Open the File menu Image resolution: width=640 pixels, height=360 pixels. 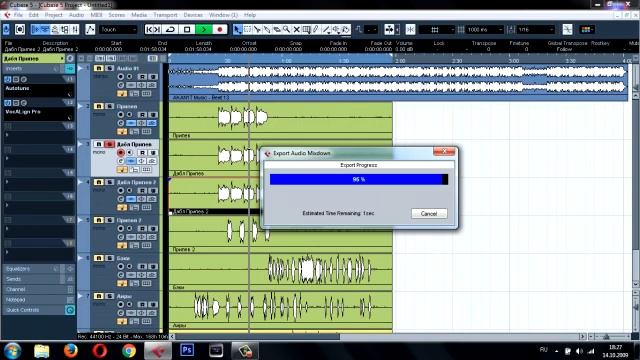tap(18, 15)
